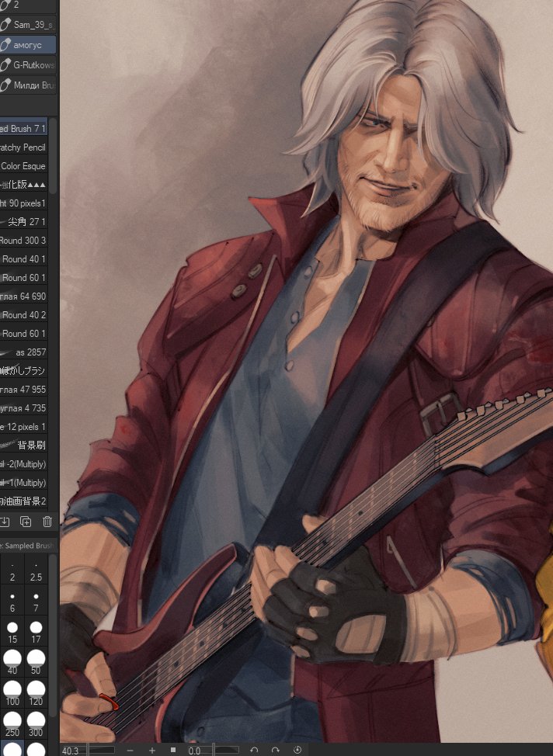Switch to the амогус sub tool group
The height and width of the screenshot is (756, 553).
pos(27,45)
